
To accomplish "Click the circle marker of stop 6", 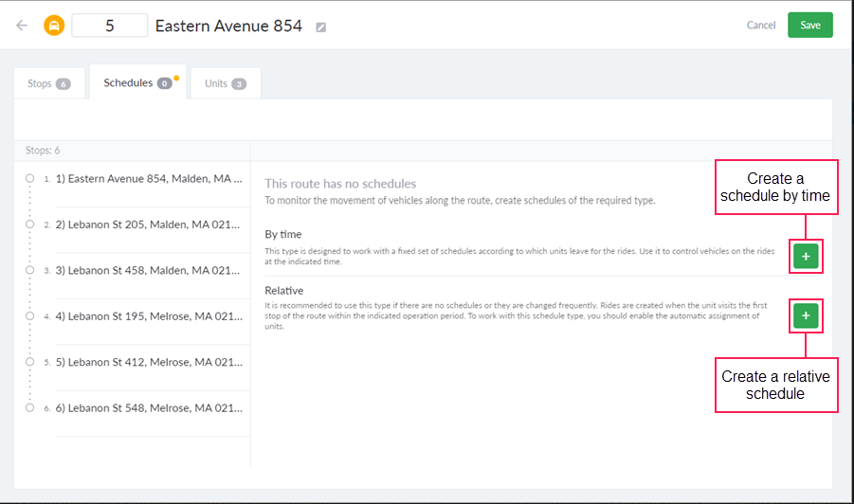I will pos(30,407).
